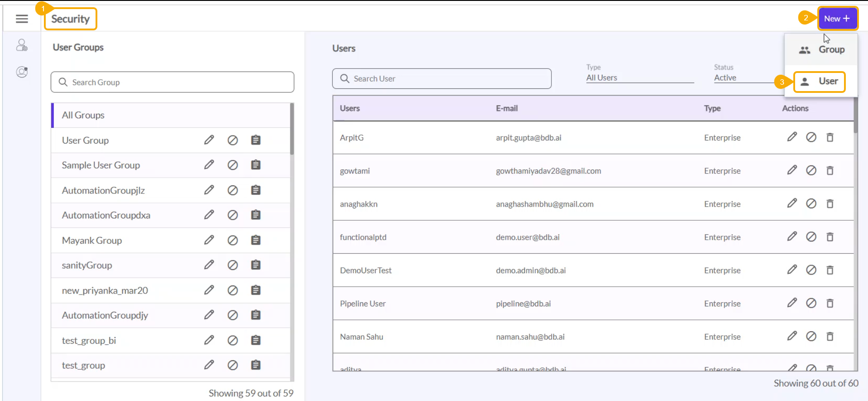Click the second sidebar profile icon
Image resolution: width=868 pixels, height=401 pixels.
tap(22, 72)
